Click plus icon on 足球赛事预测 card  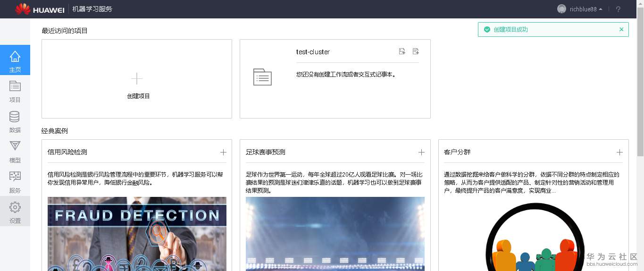[421, 152]
